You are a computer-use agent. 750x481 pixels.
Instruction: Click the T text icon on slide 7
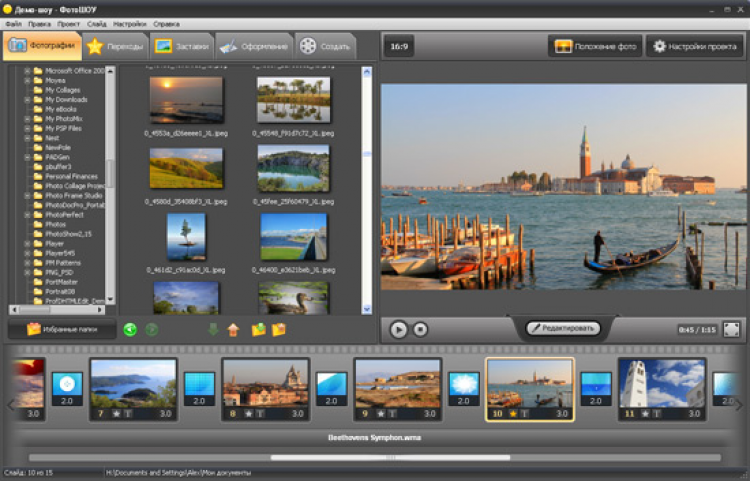128,414
